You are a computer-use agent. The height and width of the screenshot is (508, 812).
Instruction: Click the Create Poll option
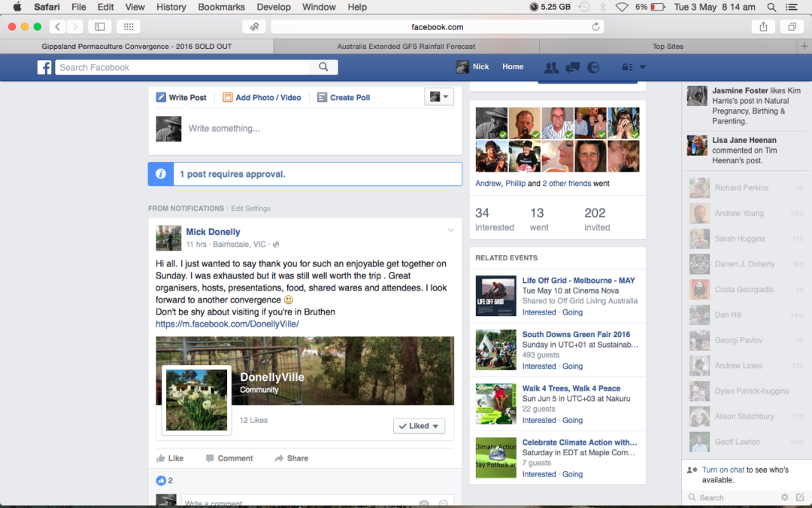point(344,97)
